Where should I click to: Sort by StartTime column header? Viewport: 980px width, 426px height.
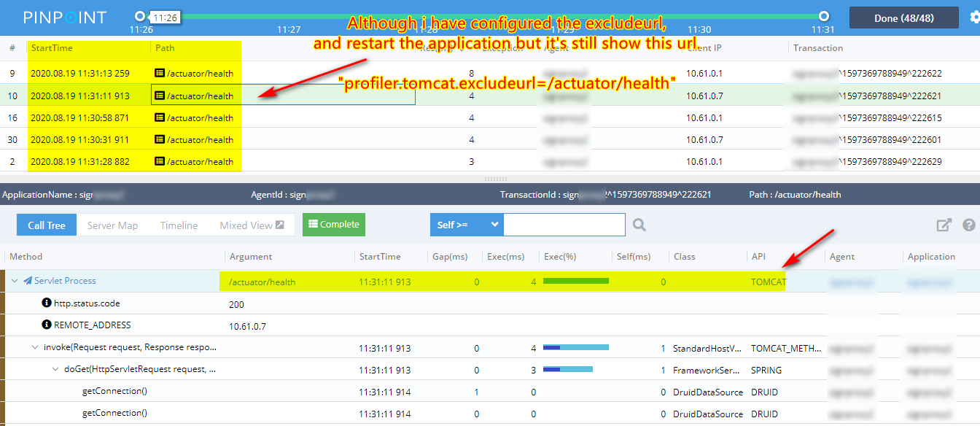point(51,48)
